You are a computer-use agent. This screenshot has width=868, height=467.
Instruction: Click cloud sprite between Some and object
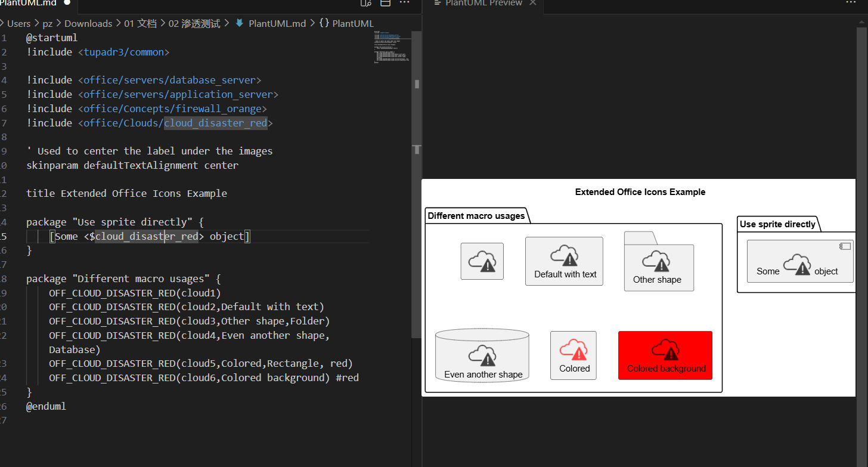pyautogui.click(x=797, y=264)
